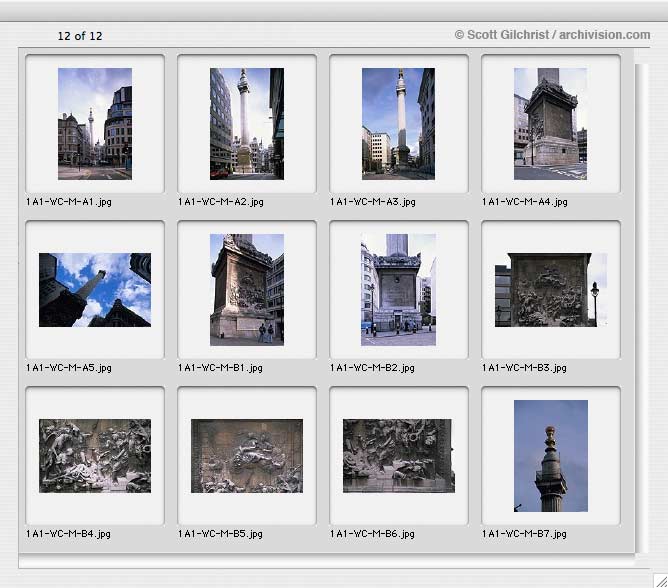Select the 1A1-WC-M-B4.jpg relief detail thumbnail

point(95,456)
